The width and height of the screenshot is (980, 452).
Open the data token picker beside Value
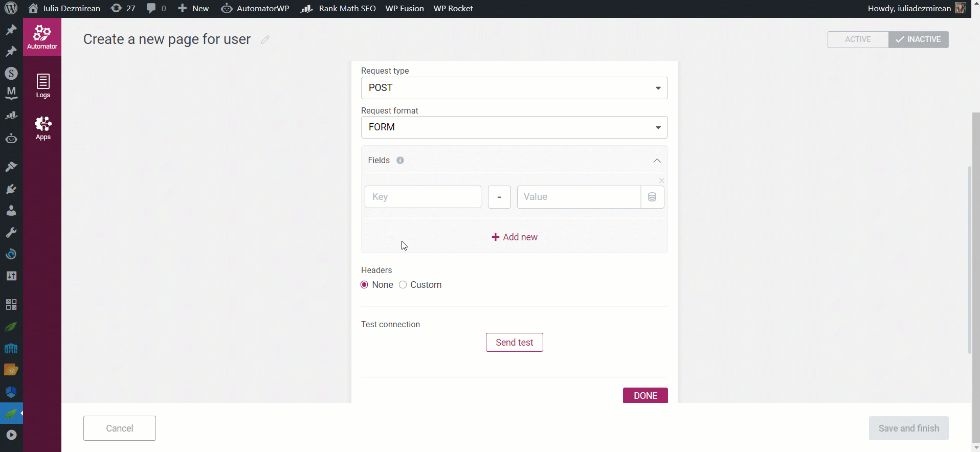click(652, 197)
